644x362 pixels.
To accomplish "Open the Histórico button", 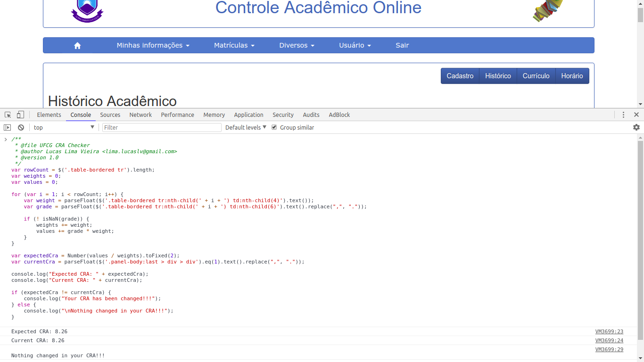I will tap(498, 76).
